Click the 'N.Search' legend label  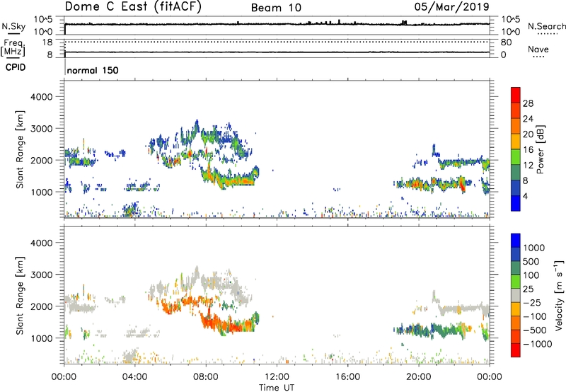pos(546,26)
